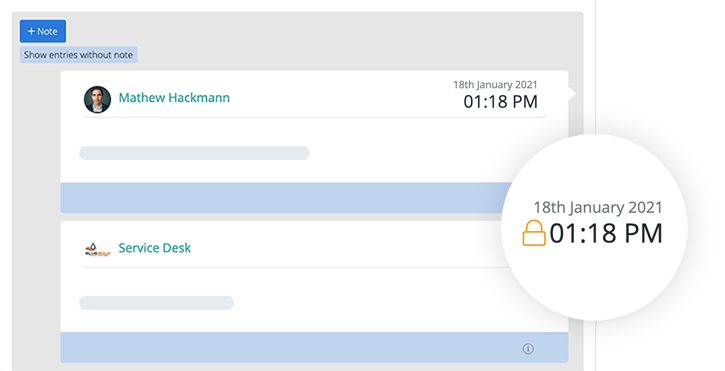725x371 pixels.
Task: Click the small 18th January 2021 date in Mathew's entry
Action: click(495, 85)
